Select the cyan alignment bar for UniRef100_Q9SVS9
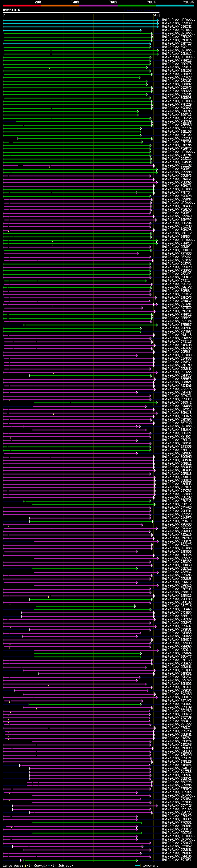Viewport: 197px width, 868px height. (x=81, y=24)
